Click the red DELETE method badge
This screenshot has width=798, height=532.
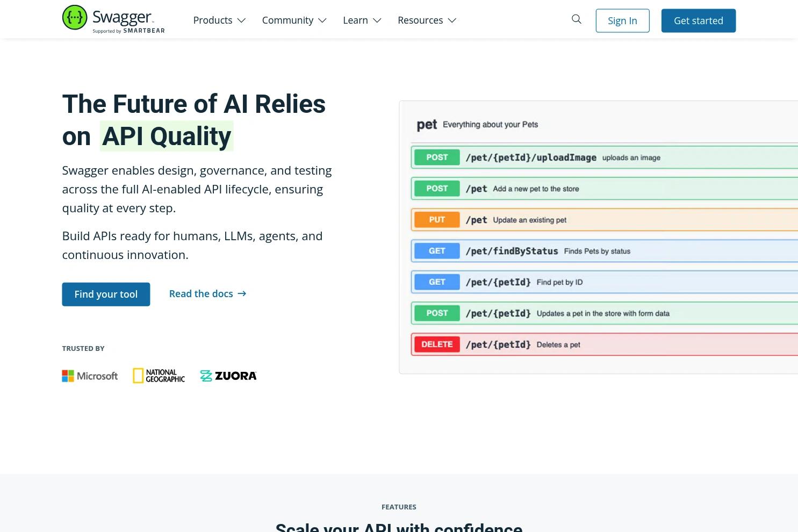[x=437, y=344]
